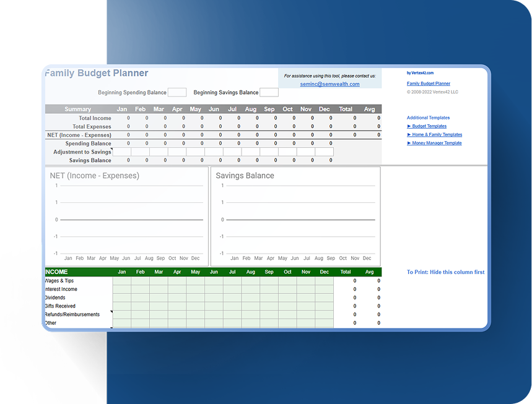Select the Savings Balance chart
This screenshot has height=404, width=532.
pyautogui.click(x=295, y=217)
